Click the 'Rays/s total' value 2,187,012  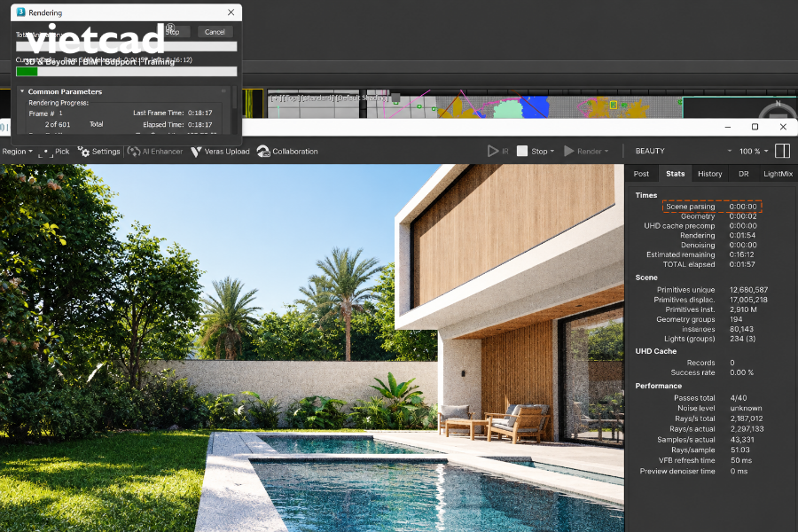click(x=747, y=419)
